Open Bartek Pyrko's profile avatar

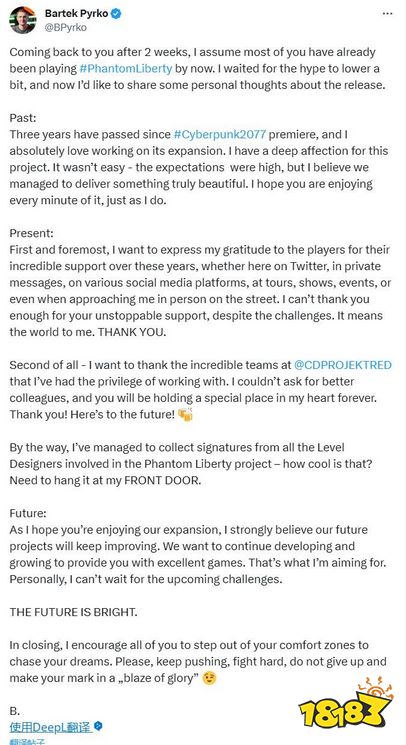point(23,20)
